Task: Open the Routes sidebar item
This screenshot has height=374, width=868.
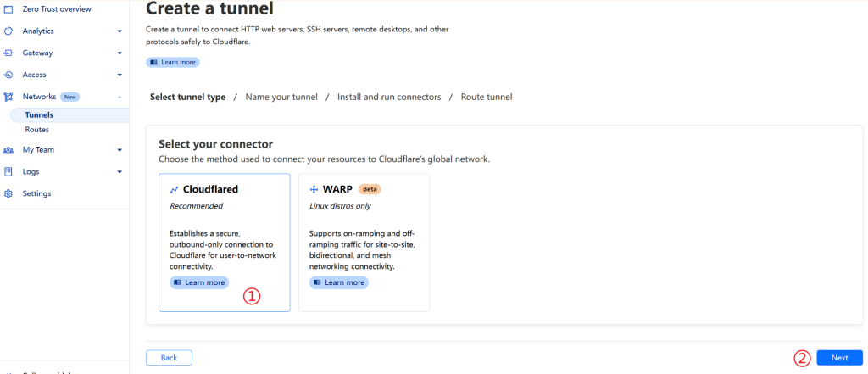Action: (x=37, y=130)
